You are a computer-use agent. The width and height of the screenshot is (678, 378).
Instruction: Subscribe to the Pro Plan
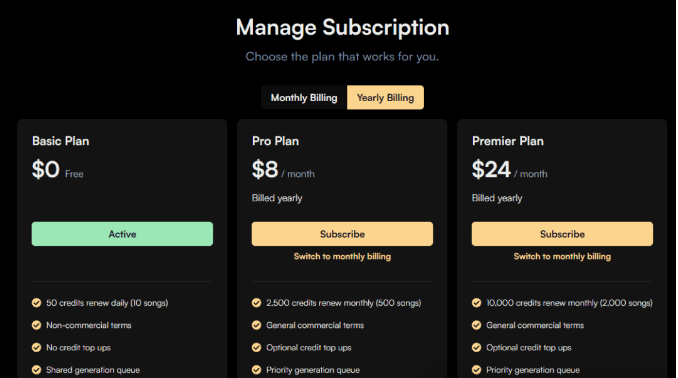(342, 234)
